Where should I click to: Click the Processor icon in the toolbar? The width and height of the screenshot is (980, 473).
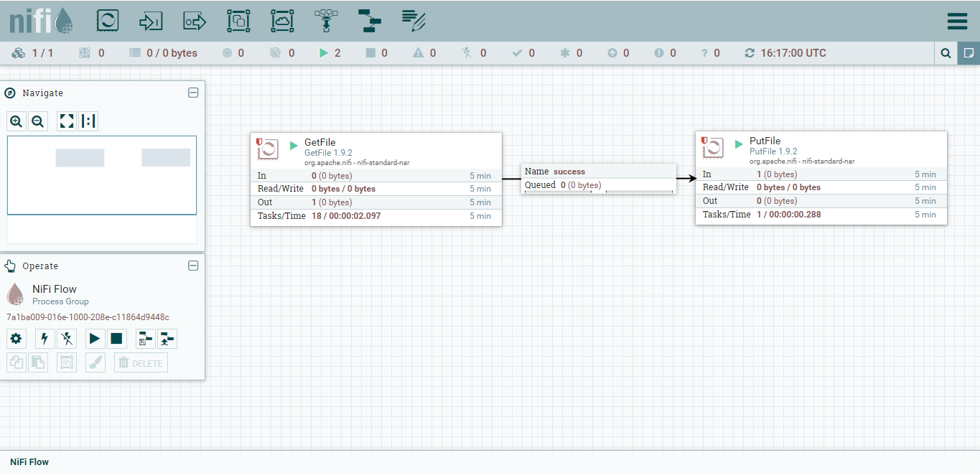pyautogui.click(x=108, y=21)
